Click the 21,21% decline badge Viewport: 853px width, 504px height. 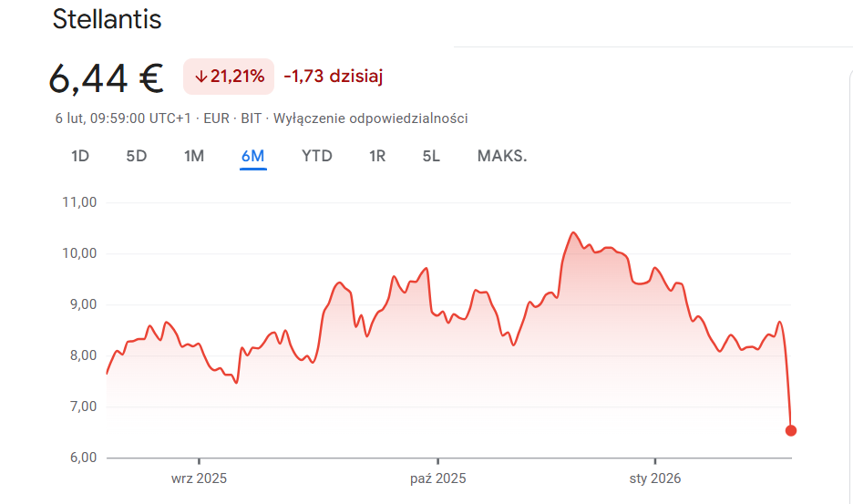pos(229,77)
